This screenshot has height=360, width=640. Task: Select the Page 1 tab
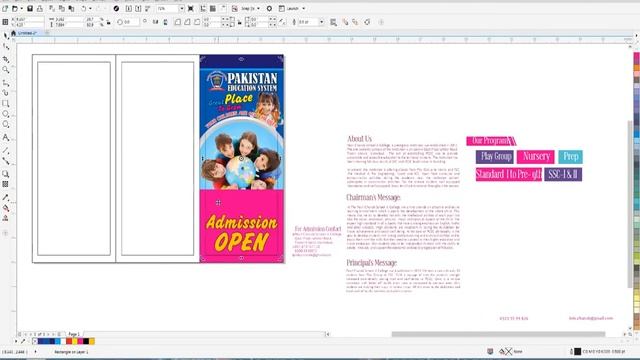[74, 334]
